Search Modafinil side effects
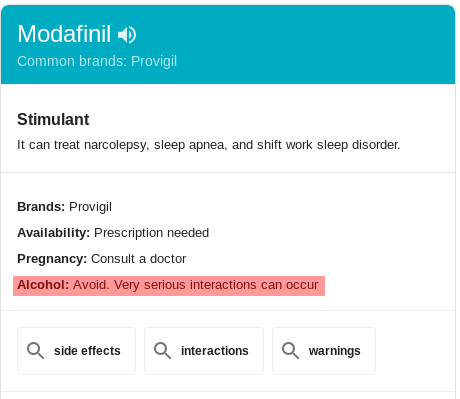The height and width of the screenshot is (399, 460). (x=76, y=351)
